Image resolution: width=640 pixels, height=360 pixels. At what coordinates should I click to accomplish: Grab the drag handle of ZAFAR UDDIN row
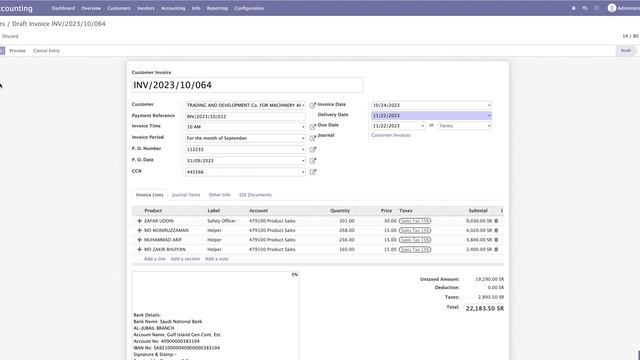[139, 221]
